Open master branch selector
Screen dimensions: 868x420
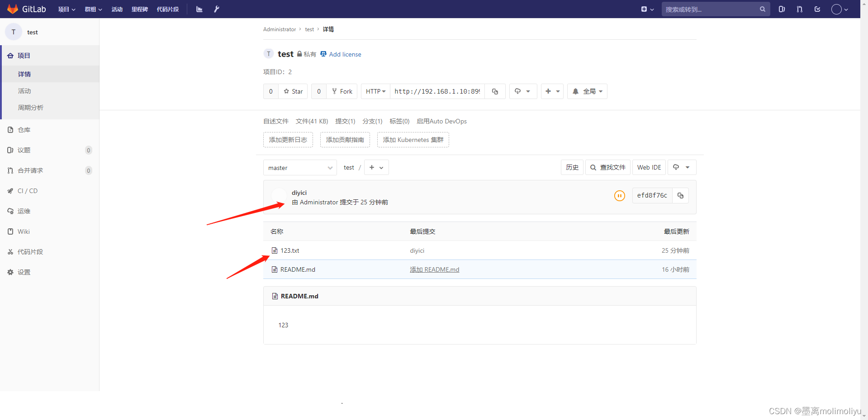coord(300,168)
